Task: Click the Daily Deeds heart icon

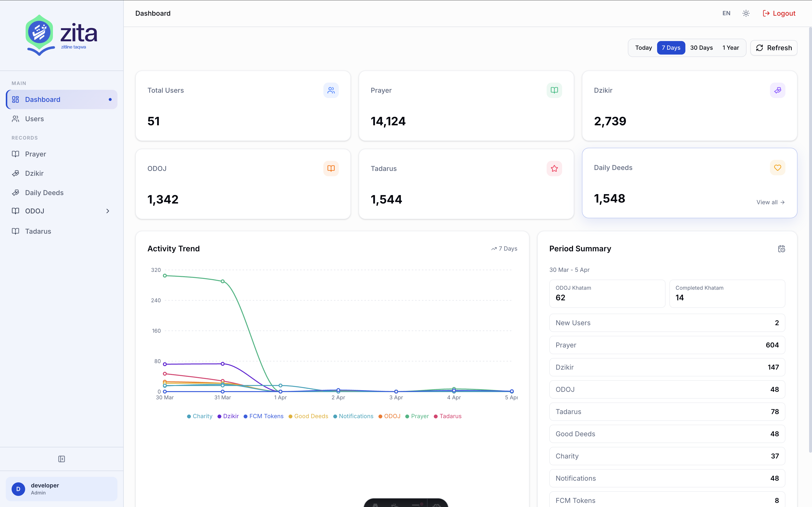Action: [777, 167]
